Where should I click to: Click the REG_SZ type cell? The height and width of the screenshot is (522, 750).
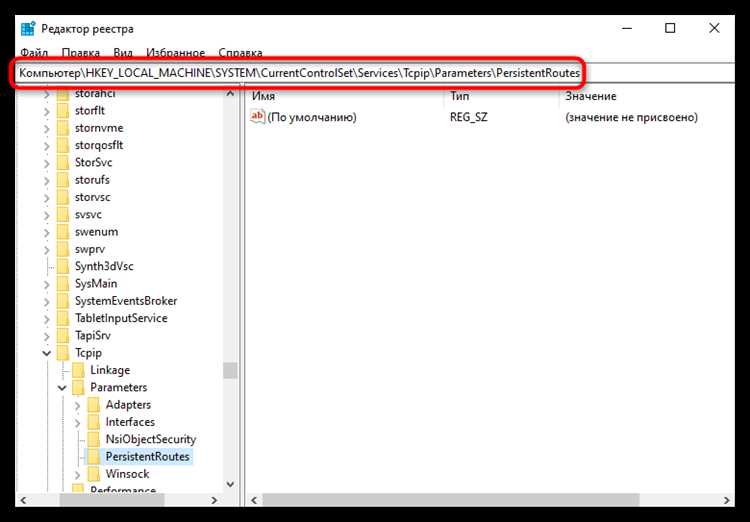(469, 117)
